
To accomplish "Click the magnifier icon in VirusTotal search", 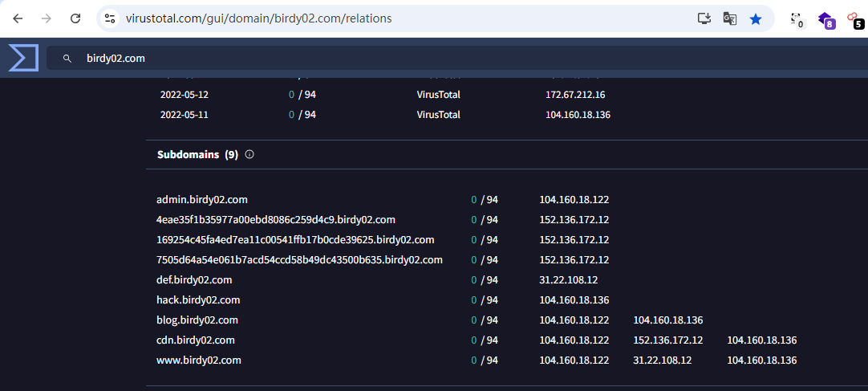I will (x=67, y=59).
